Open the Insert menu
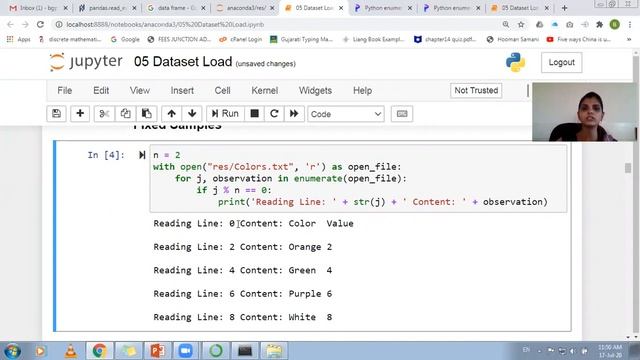 click(182, 91)
